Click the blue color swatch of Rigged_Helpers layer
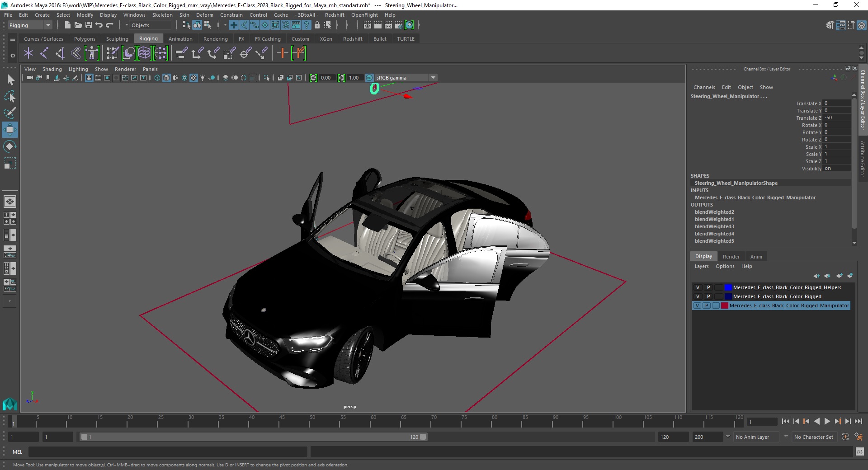Screen dimensions: 868x470 tap(728, 287)
